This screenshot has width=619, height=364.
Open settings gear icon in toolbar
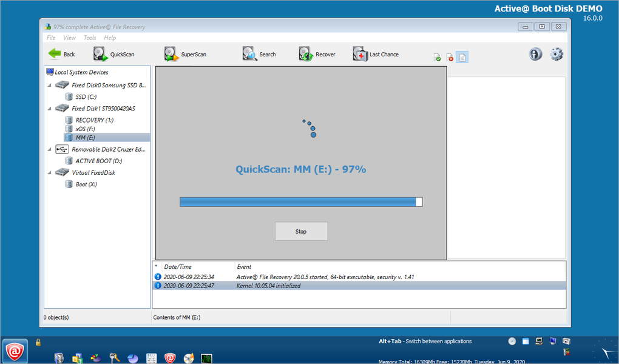tap(556, 54)
